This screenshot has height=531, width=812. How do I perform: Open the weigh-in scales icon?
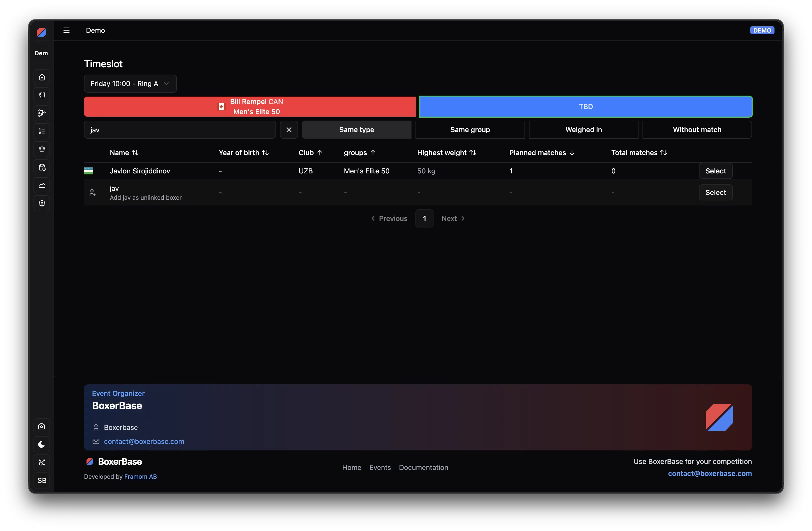(41, 149)
